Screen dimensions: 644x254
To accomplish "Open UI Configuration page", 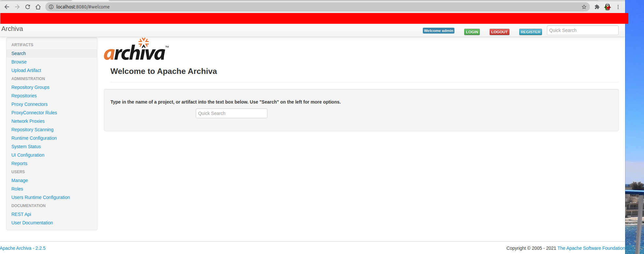I will point(28,155).
